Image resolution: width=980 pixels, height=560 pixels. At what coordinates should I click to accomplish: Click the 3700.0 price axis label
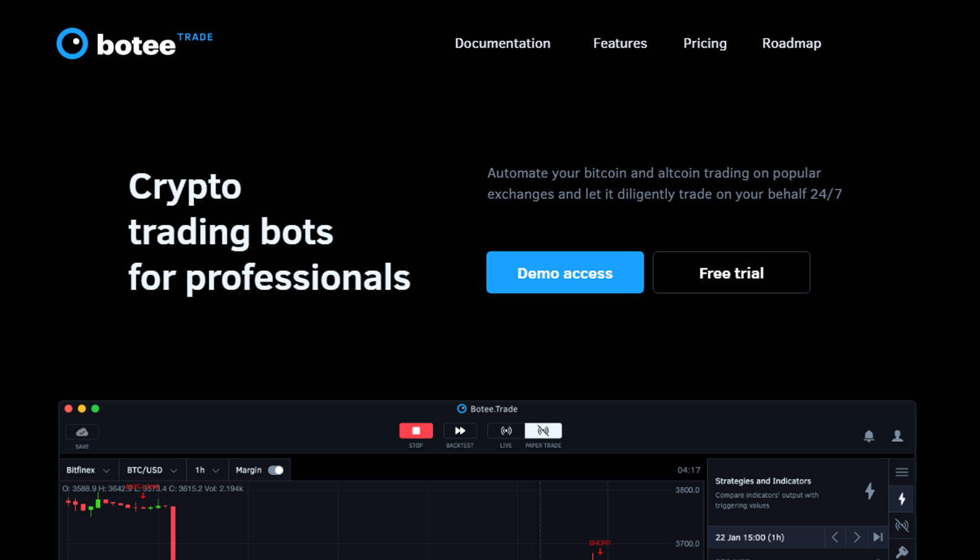coord(687,543)
